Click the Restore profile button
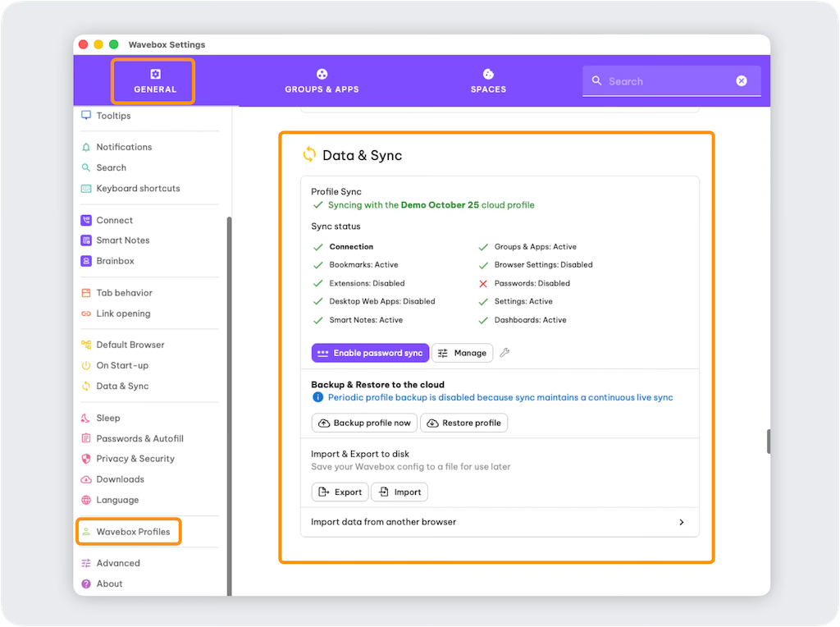The height and width of the screenshot is (627, 840). click(x=464, y=423)
